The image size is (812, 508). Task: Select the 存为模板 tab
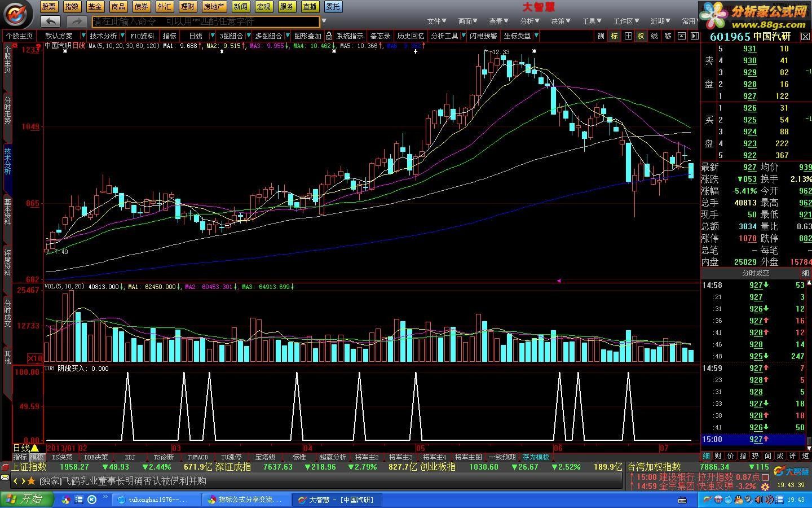pyautogui.click(x=536, y=457)
